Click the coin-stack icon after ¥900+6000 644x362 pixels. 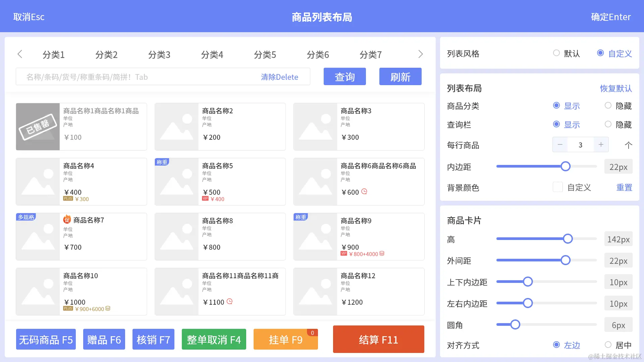point(108,309)
